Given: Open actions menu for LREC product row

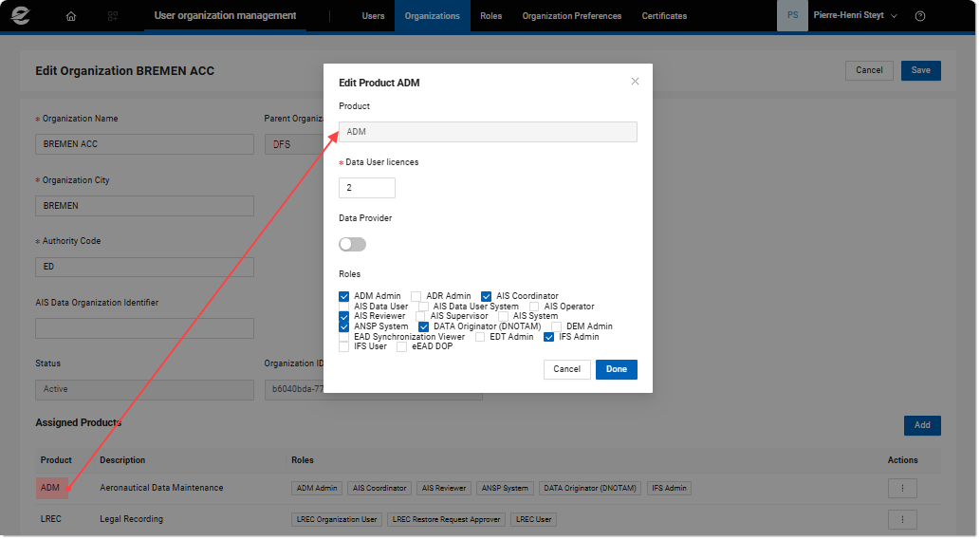Looking at the screenshot, I should [902, 519].
